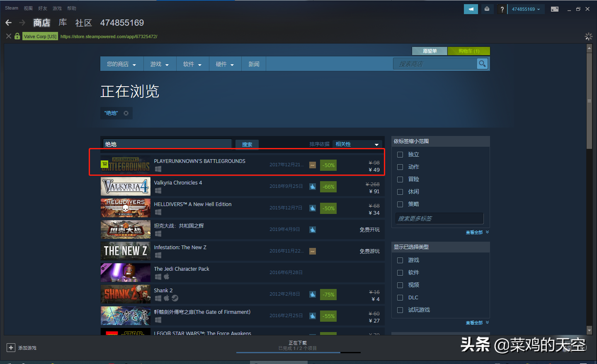Click the 搜索商店 search field
The height and width of the screenshot is (364, 597).
pyautogui.click(x=435, y=64)
